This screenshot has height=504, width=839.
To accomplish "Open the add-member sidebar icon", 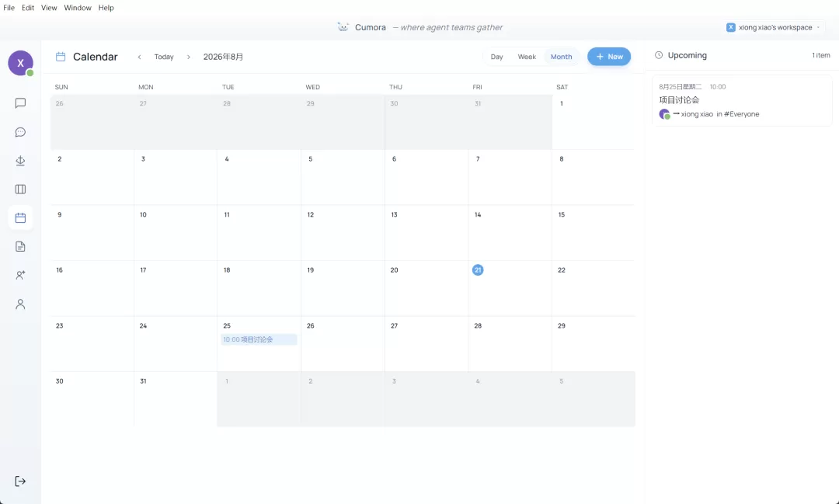I will click(x=20, y=275).
